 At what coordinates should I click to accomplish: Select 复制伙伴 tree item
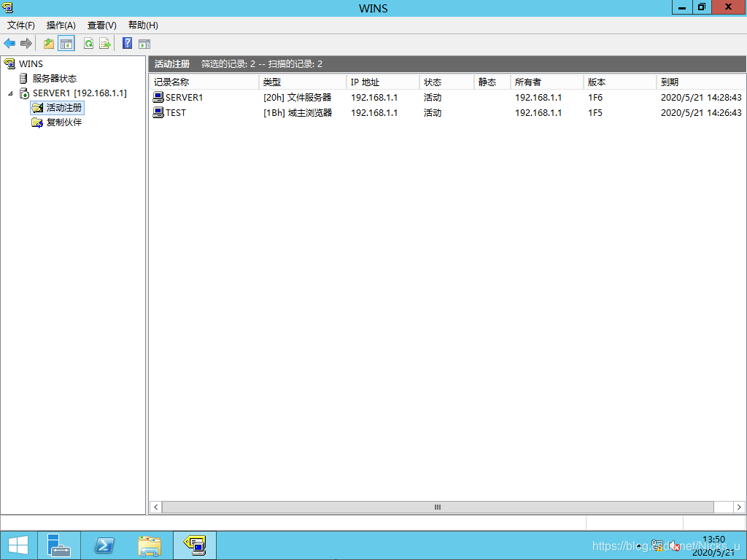64,122
